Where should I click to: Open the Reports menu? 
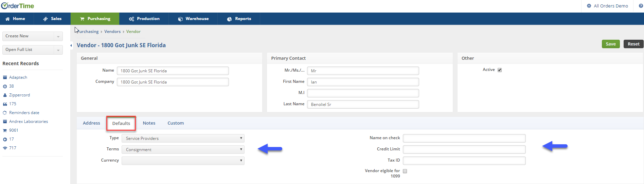pyautogui.click(x=239, y=19)
